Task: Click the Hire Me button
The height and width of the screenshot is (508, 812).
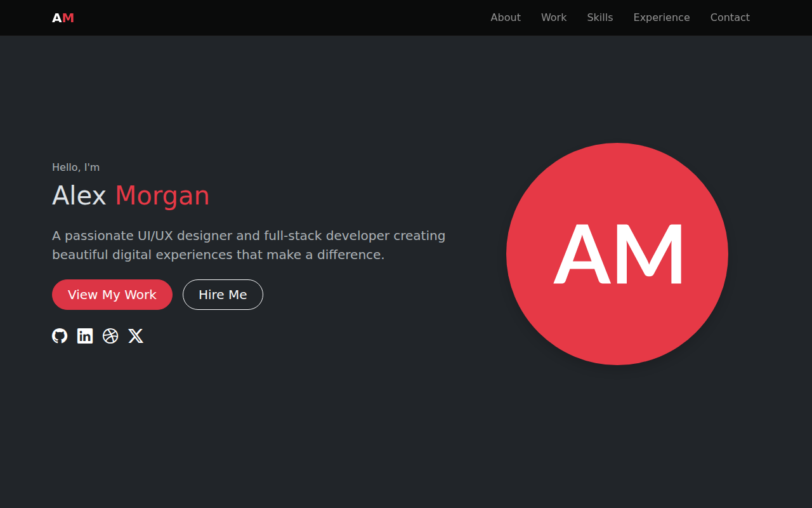Action: pyautogui.click(x=223, y=295)
